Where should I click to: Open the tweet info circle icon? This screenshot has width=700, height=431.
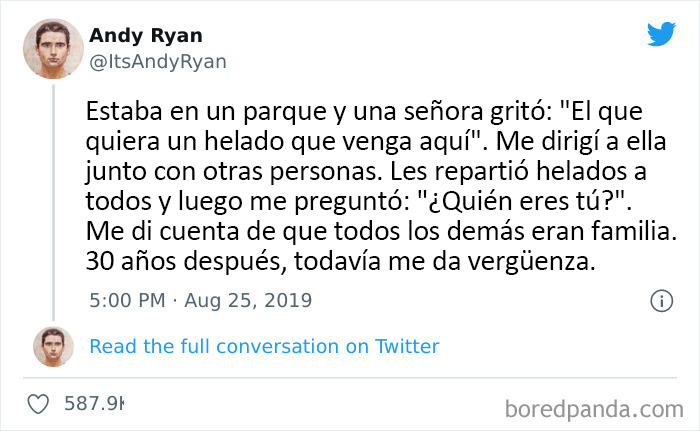pyautogui.click(x=661, y=300)
